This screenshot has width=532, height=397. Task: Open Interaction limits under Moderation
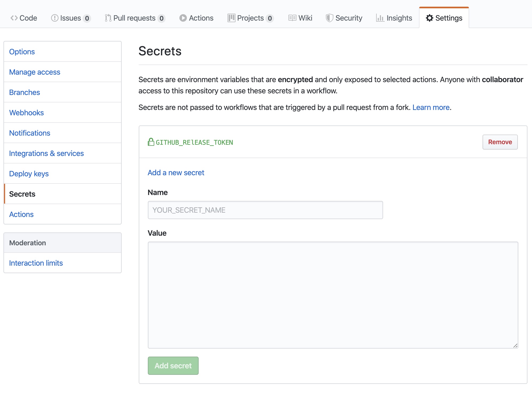[36, 263]
